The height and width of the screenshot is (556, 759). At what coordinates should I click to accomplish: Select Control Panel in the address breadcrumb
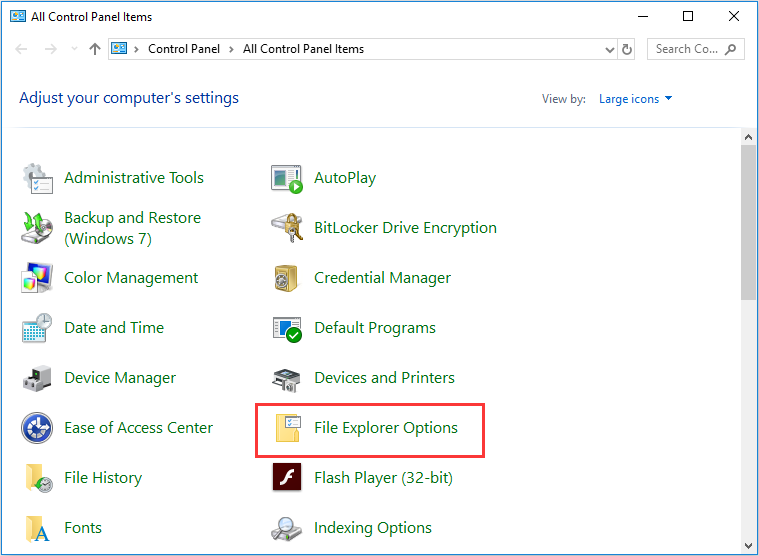[185, 49]
